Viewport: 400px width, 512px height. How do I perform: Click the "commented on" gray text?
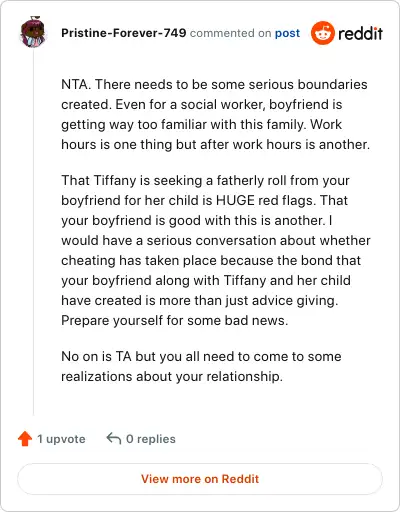[230, 33]
